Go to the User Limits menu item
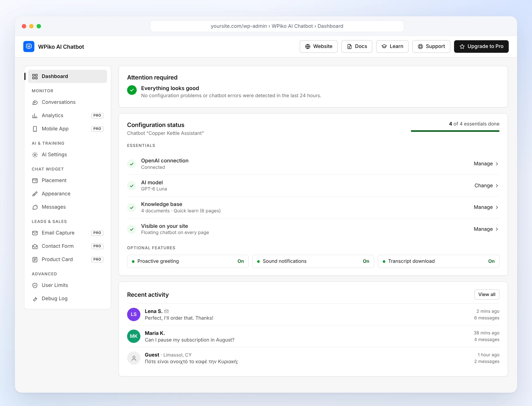Screen dimensions: 532x406 67,285
